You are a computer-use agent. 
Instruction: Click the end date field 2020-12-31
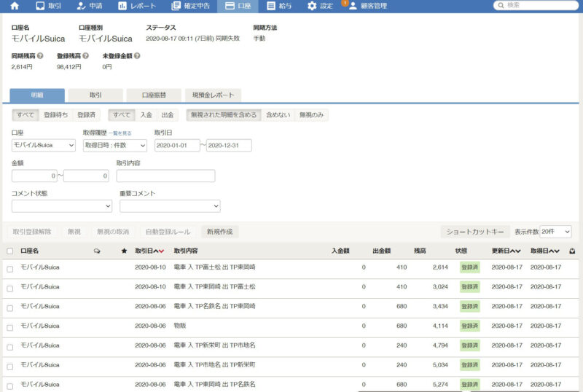(x=229, y=146)
